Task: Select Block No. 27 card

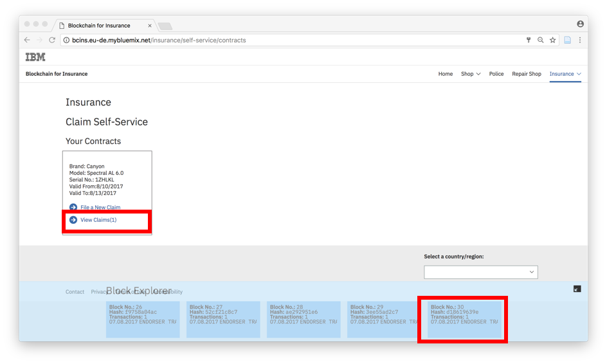Action: (x=223, y=320)
